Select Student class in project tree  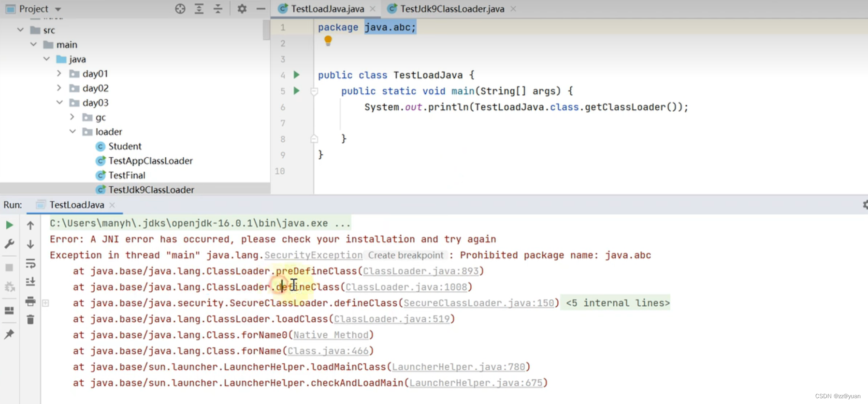click(x=125, y=146)
